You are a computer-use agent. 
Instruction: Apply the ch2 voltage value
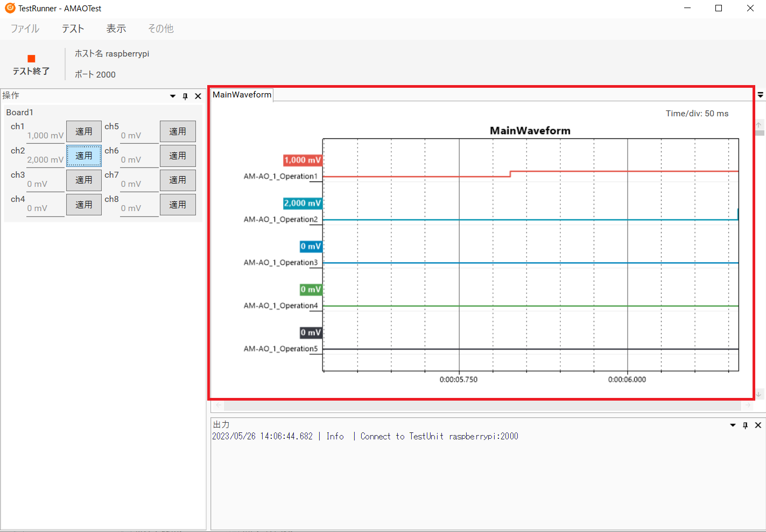[x=84, y=156]
